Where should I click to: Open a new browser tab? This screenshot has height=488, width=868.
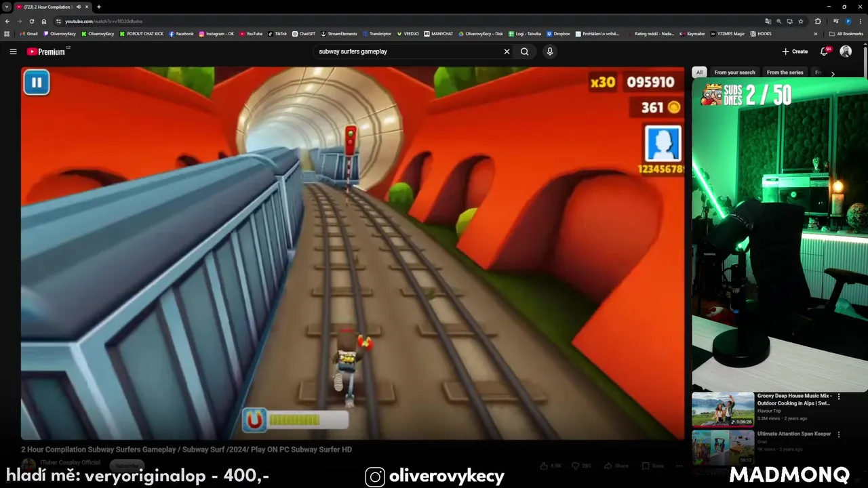pyautogui.click(x=99, y=7)
